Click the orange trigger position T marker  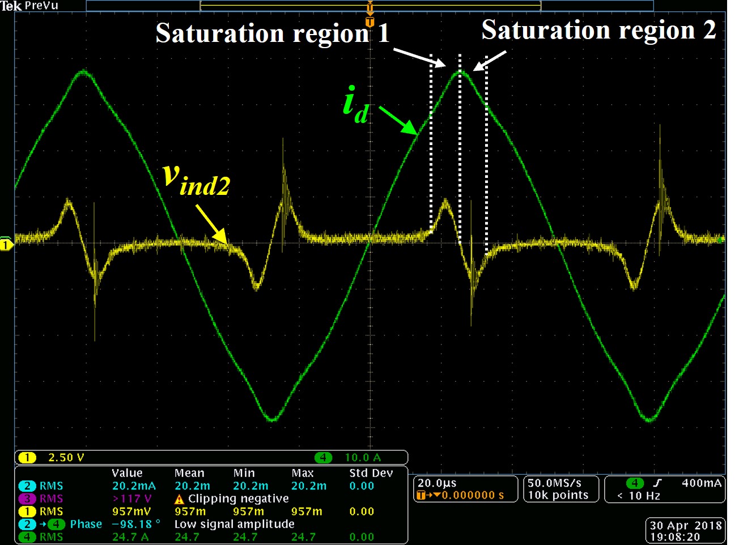click(x=370, y=22)
